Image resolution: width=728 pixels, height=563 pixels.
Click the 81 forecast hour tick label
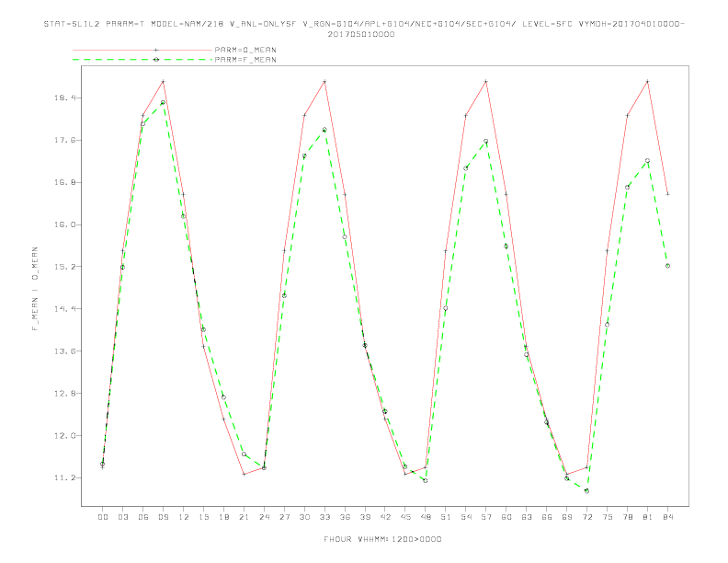pos(648,517)
